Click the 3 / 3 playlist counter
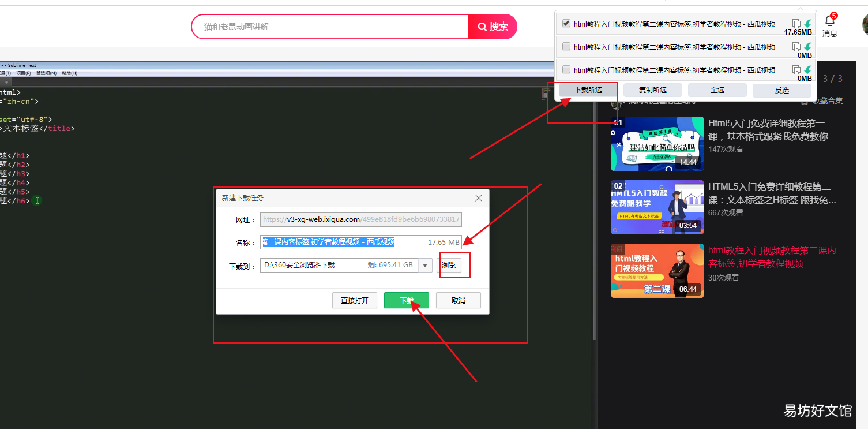The height and width of the screenshot is (429, 868). coord(832,79)
